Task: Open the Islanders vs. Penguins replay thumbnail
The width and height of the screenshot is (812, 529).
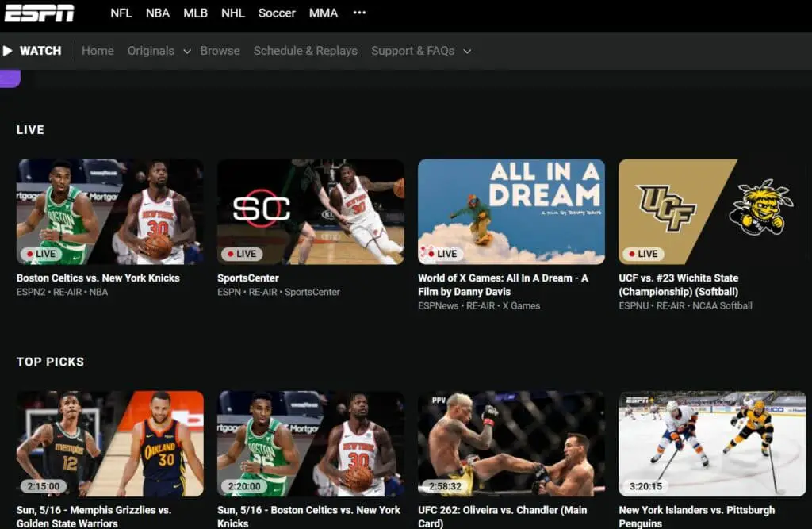Action: [711, 443]
